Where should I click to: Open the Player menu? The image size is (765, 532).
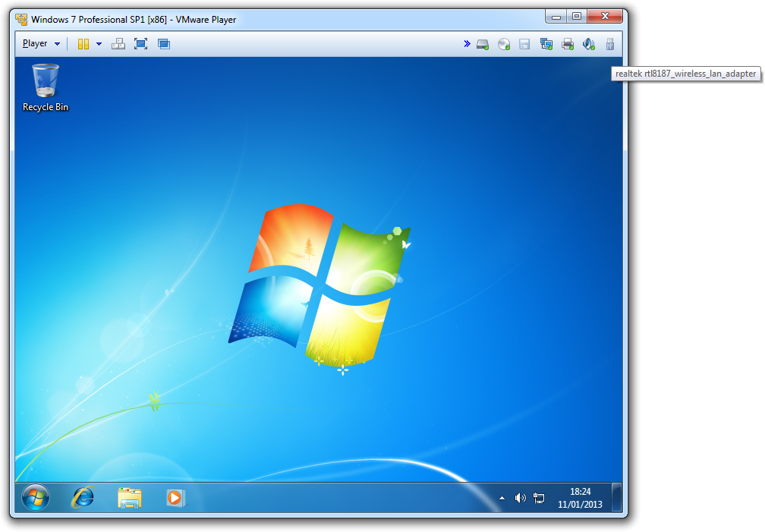click(x=39, y=44)
